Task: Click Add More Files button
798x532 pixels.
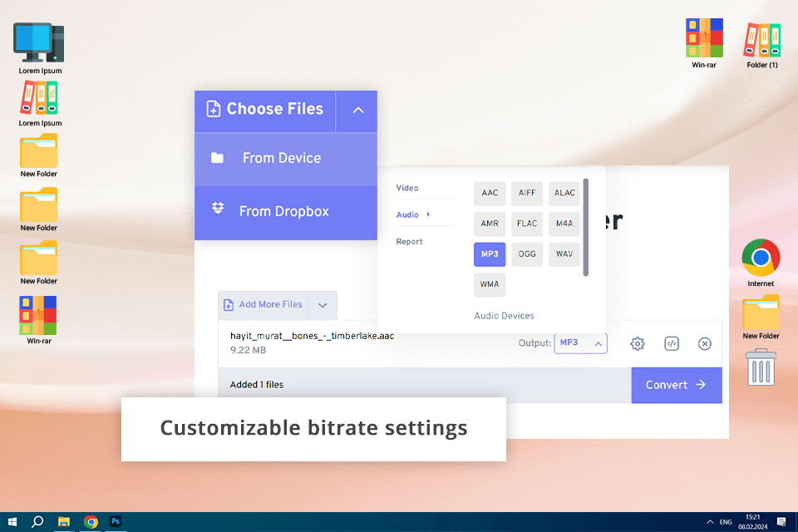Action: coord(264,304)
